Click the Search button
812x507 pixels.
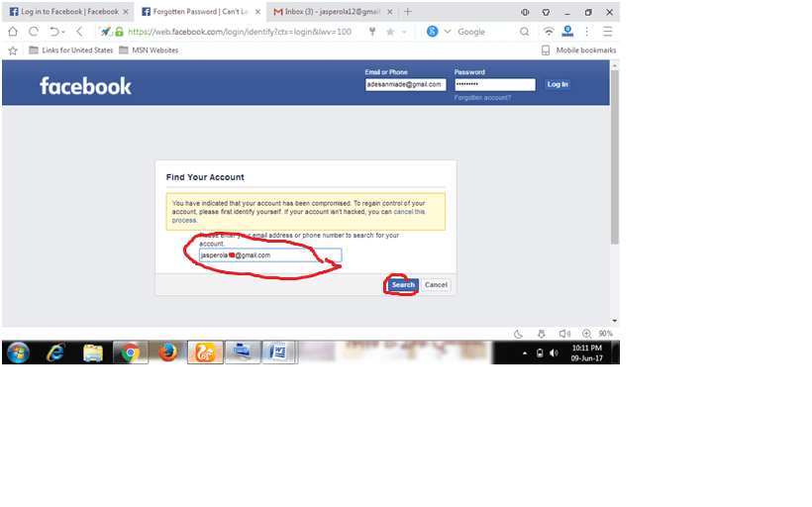click(x=403, y=285)
